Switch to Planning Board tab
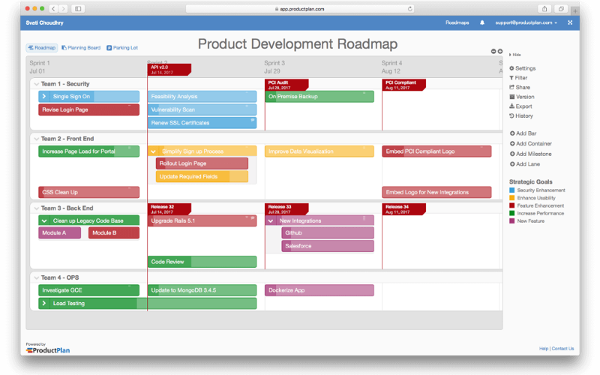 click(x=81, y=48)
